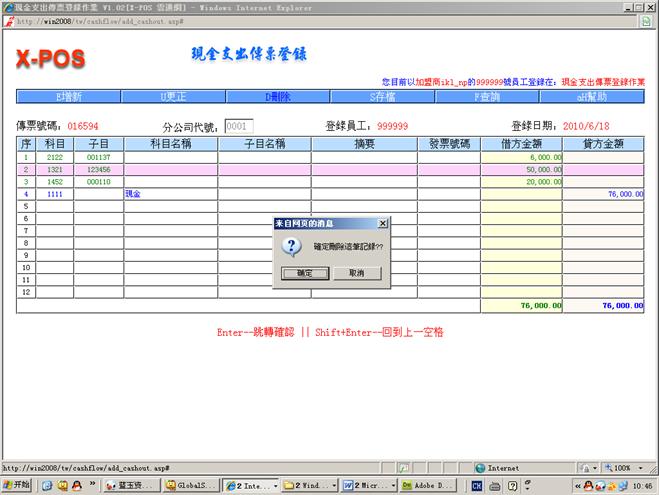
Task: Select the 借方金額 cell showing 50,000.00
Action: pos(521,170)
